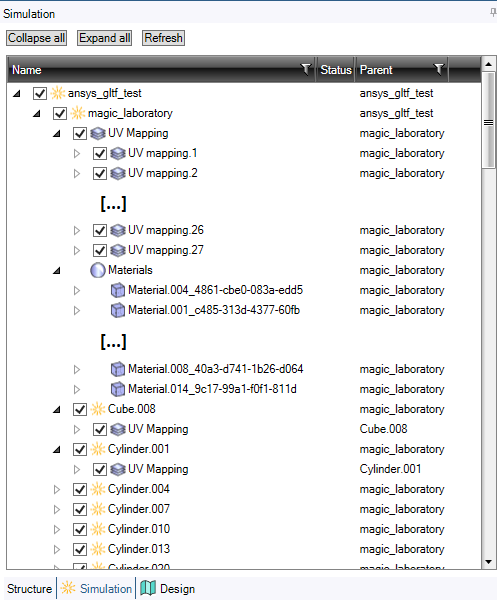
Task: Collapse the Cylinder.001 node
Action: click(57, 449)
